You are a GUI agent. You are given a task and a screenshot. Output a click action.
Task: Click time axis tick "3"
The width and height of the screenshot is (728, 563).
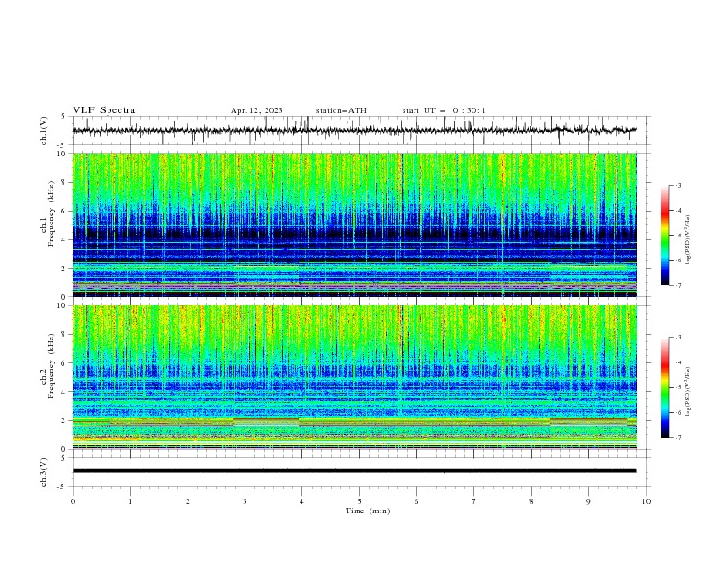coord(245,501)
